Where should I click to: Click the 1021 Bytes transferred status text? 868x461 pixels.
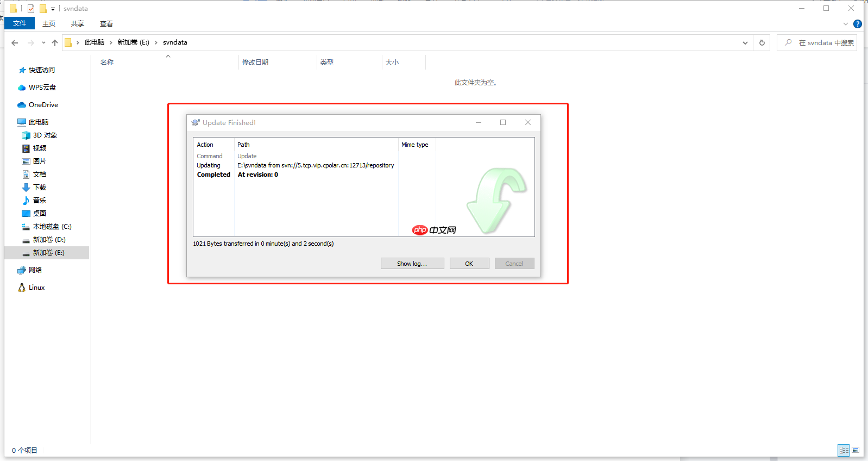[x=263, y=244]
